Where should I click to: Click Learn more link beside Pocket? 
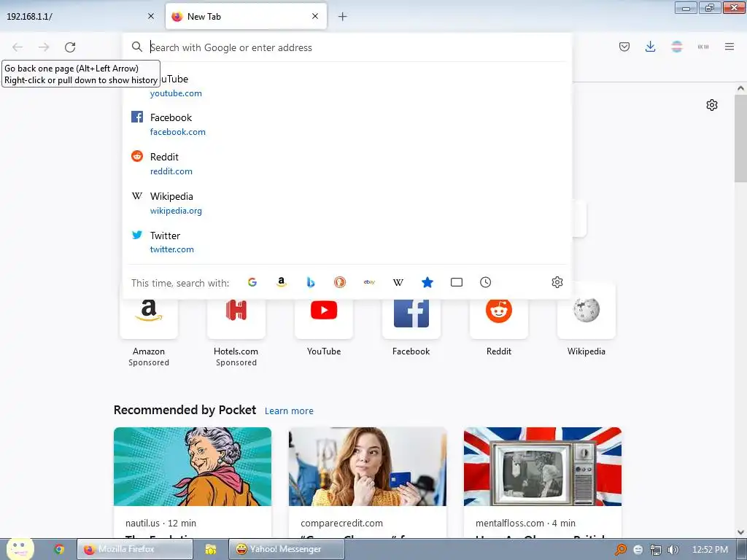(289, 411)
